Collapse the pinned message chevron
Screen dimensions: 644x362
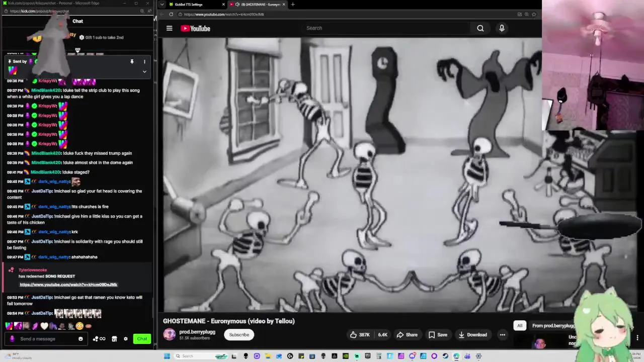click(x=144, y=71)
